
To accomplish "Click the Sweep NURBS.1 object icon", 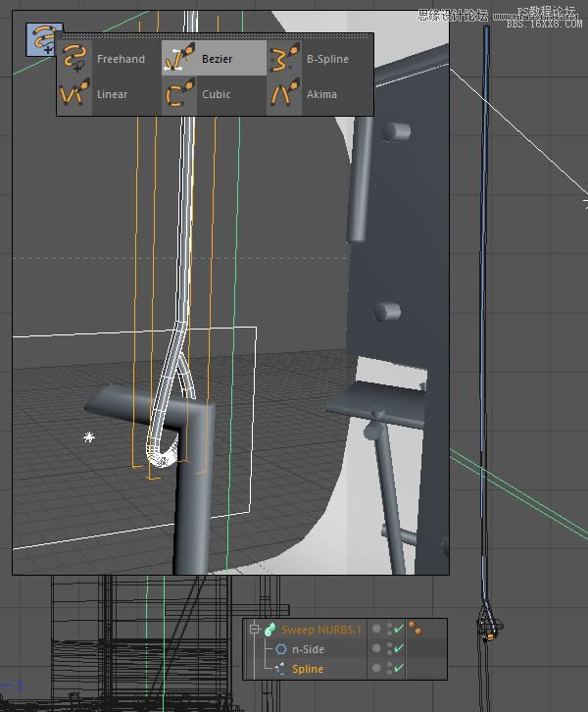I will tap(269, 630).
